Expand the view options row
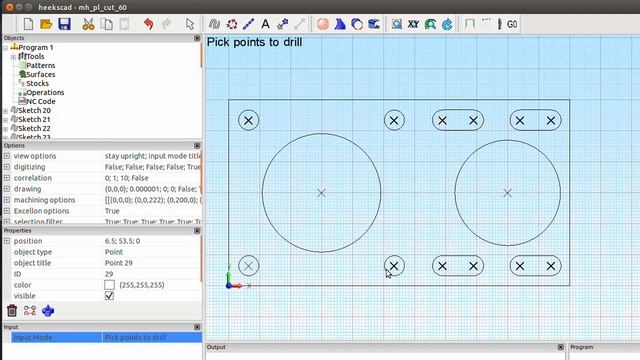Screen dimensions: 640x360 click(x=7, y=156)
